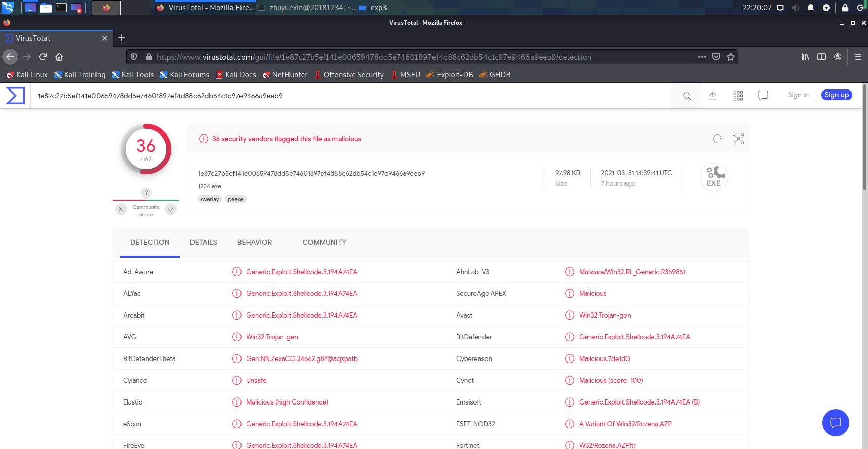Close the VirusTotal browser tab
The image size is (868, 449).
[x=105, y=38]
